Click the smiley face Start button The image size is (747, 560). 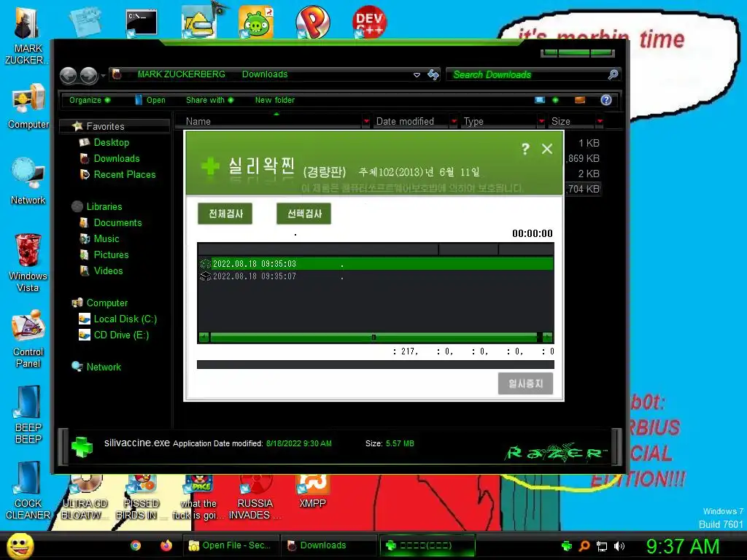[20, 545]
